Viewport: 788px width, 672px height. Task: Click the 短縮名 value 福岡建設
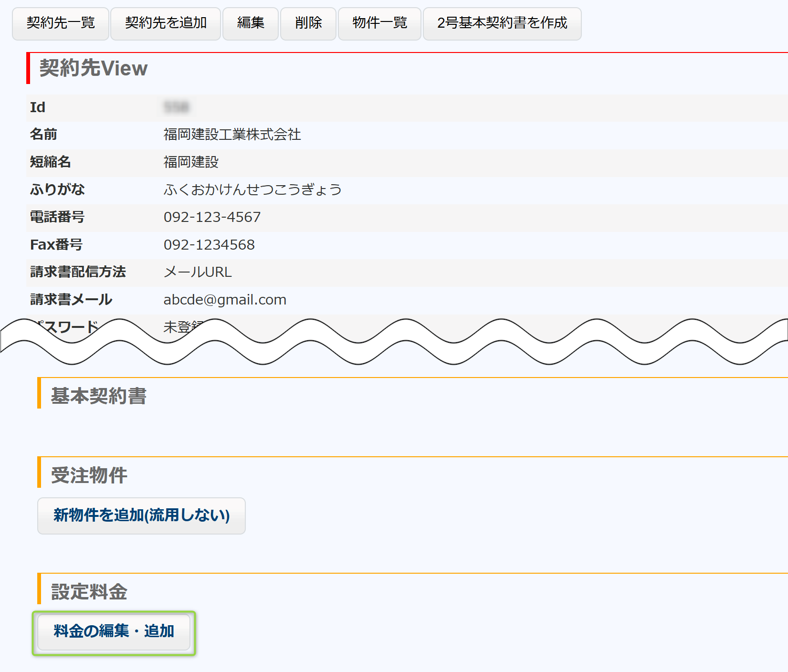click(191, 162)
